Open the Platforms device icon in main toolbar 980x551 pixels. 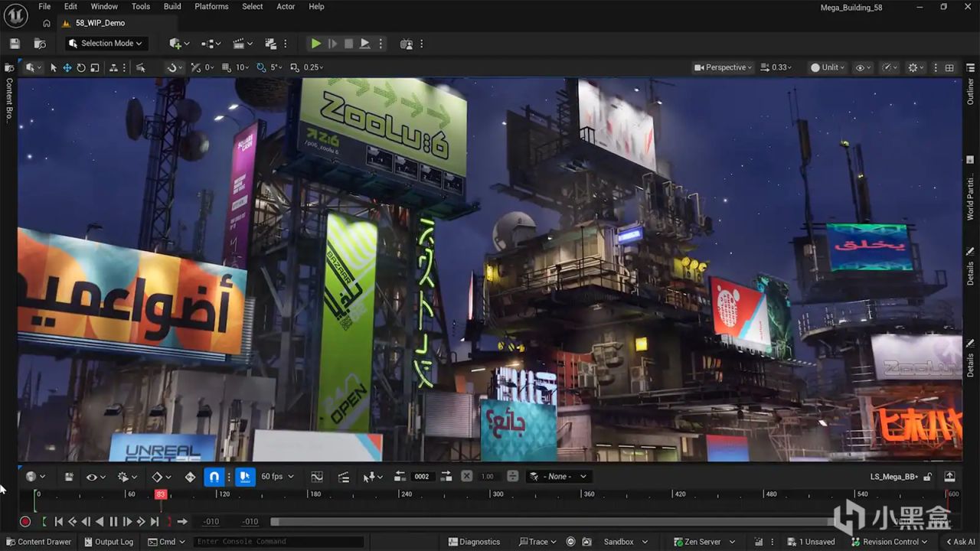(406, 44)
